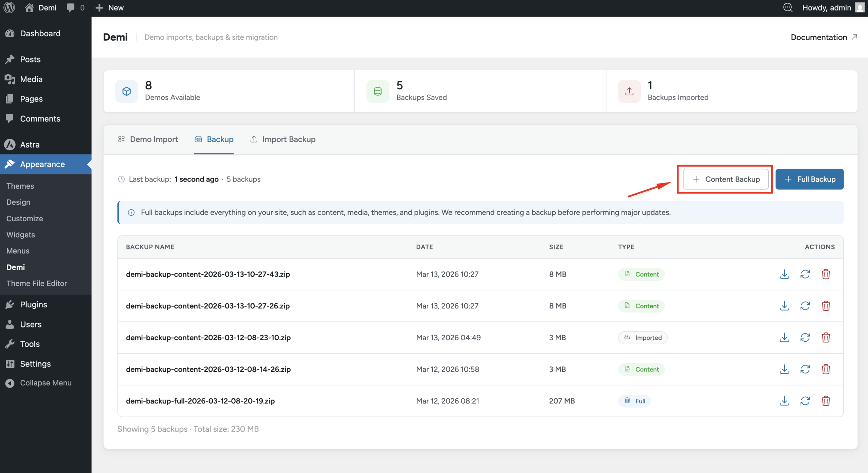The width and height of the screenshot is (868, 473).
Task: Create a new Content Backup
Action: pyautogui.click(x=726, y=179)
